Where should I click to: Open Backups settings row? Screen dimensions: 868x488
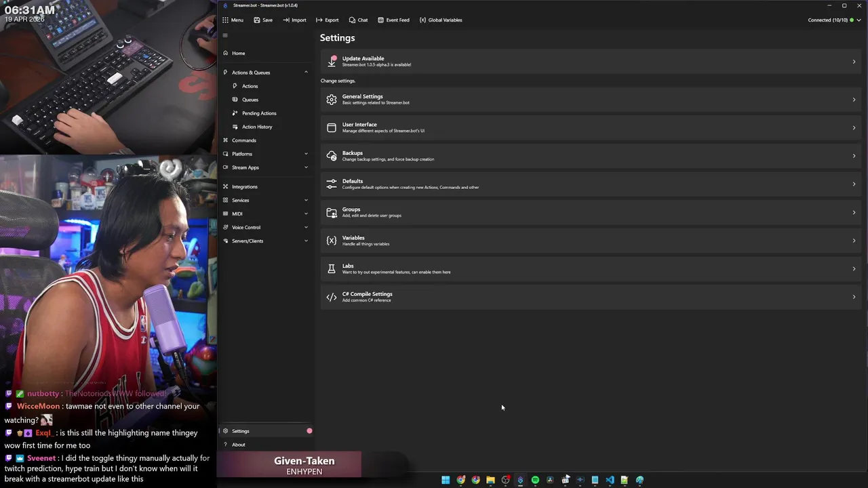591,156
